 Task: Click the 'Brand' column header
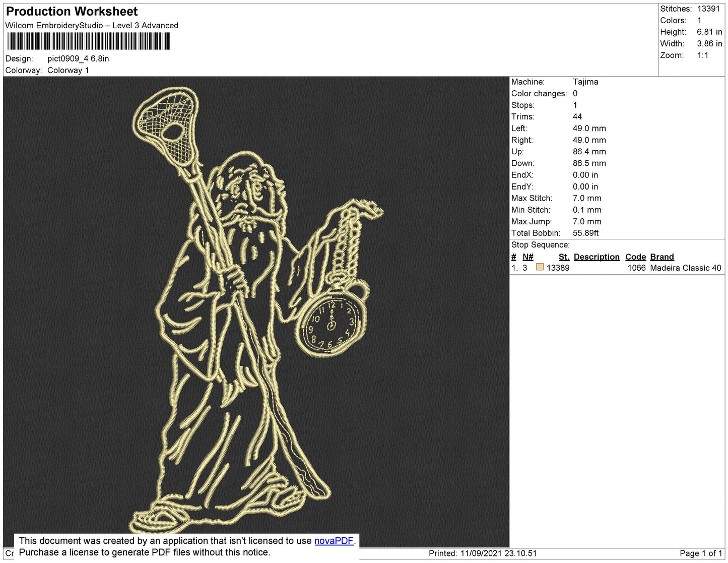click(x=662, y=257)
